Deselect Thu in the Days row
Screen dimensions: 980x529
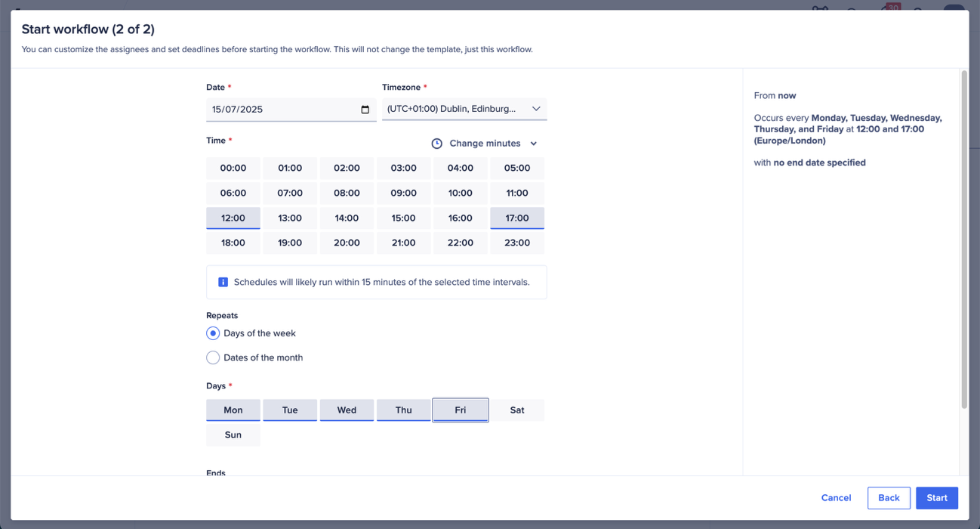pos(403,410)
